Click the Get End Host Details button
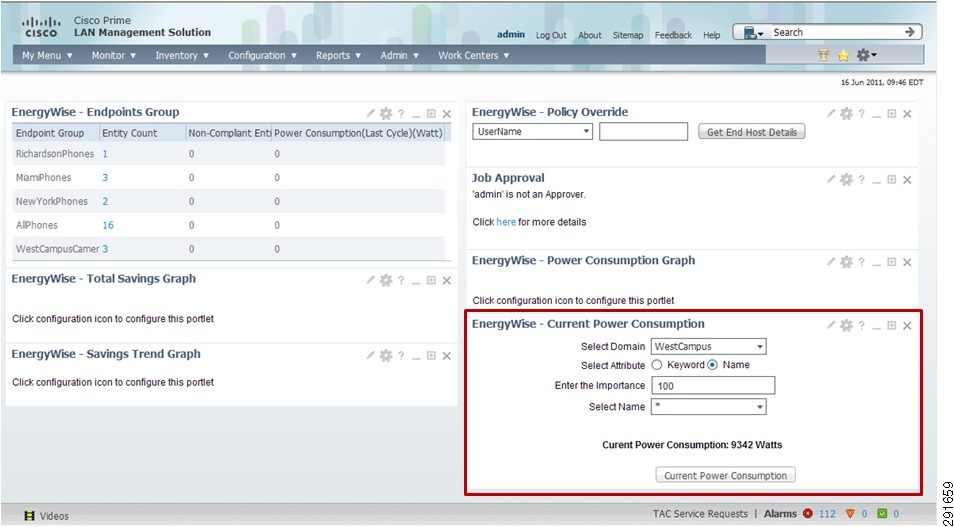 (751, 132)
